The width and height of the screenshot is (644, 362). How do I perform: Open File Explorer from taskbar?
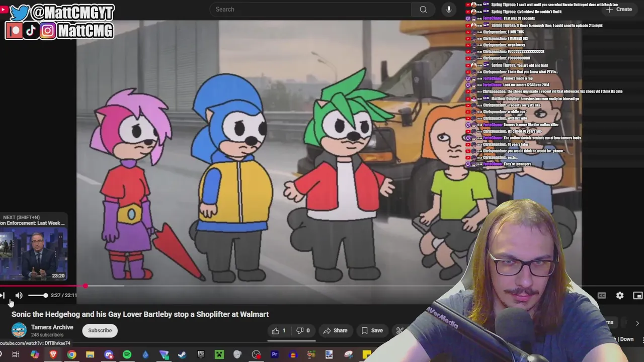[x=90, y=354]
